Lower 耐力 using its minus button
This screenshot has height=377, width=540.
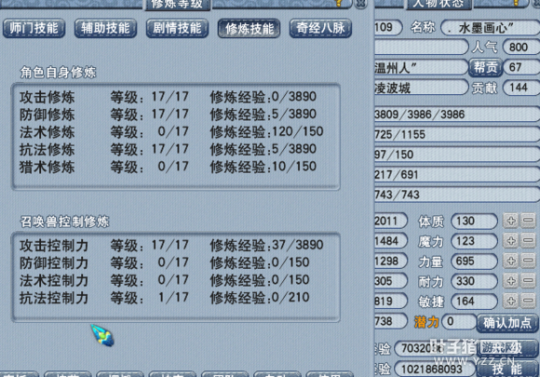coord(528,281)
